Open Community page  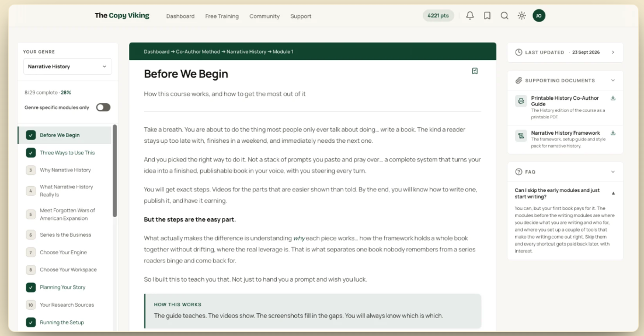pos(264,16)
